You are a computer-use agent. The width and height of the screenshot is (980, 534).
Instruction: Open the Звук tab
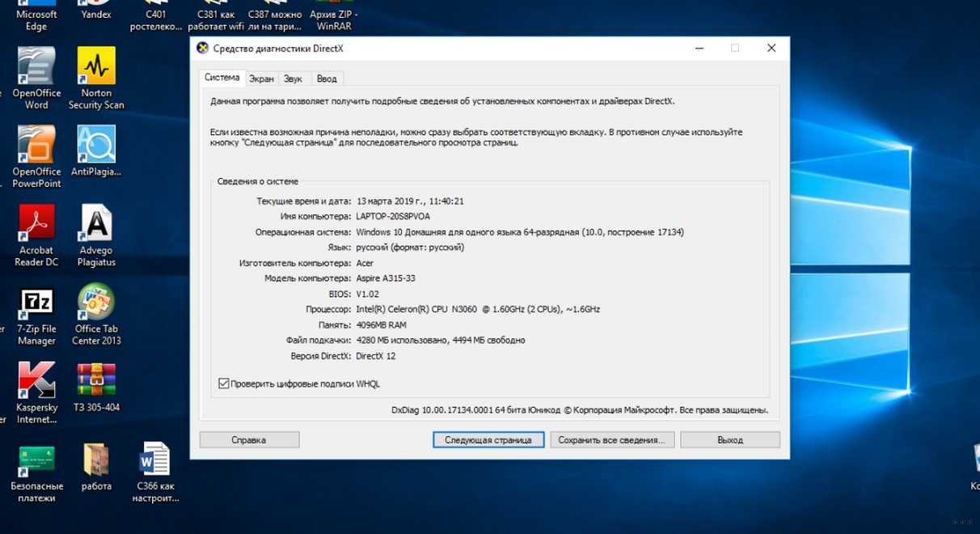(293, 79)
